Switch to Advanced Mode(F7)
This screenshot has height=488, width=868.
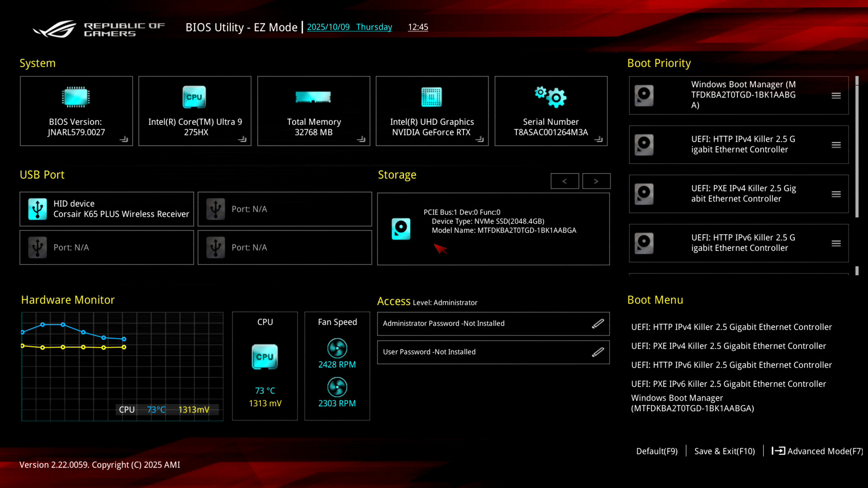pyautogui.click(x=817, y=451)
